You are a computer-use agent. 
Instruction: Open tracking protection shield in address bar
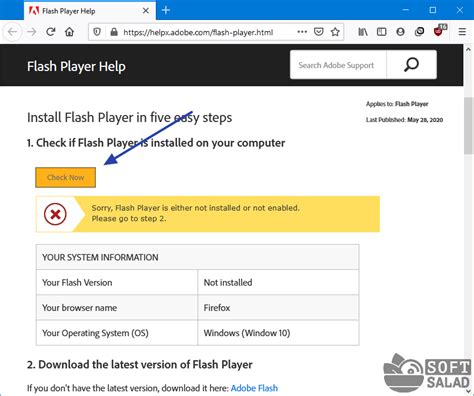tap(97, 32)
